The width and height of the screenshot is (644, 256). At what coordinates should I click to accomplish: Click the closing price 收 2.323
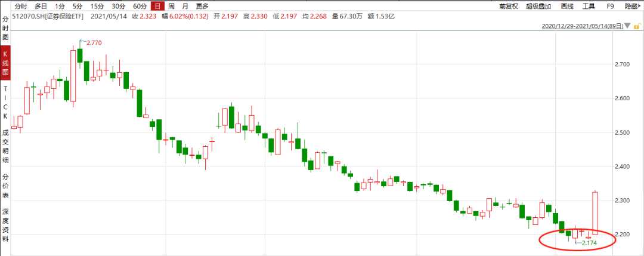pyautogui.click(x=144, y=17)
